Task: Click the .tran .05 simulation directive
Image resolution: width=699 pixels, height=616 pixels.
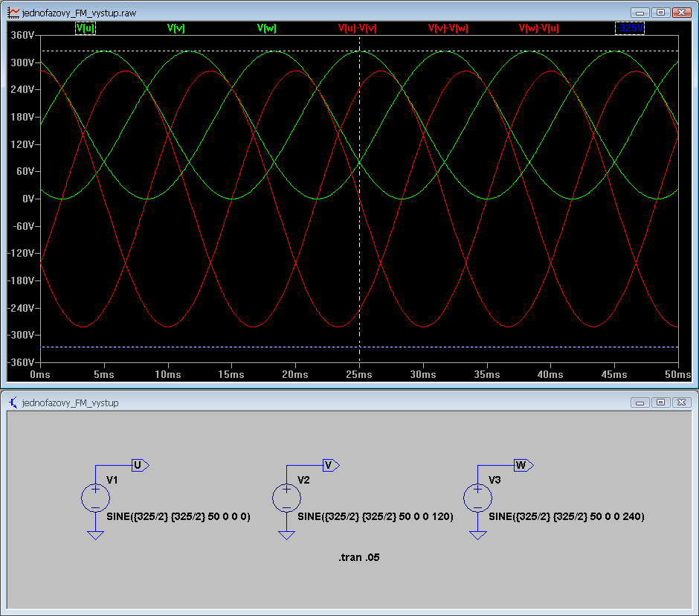Action: pos(359,556)
